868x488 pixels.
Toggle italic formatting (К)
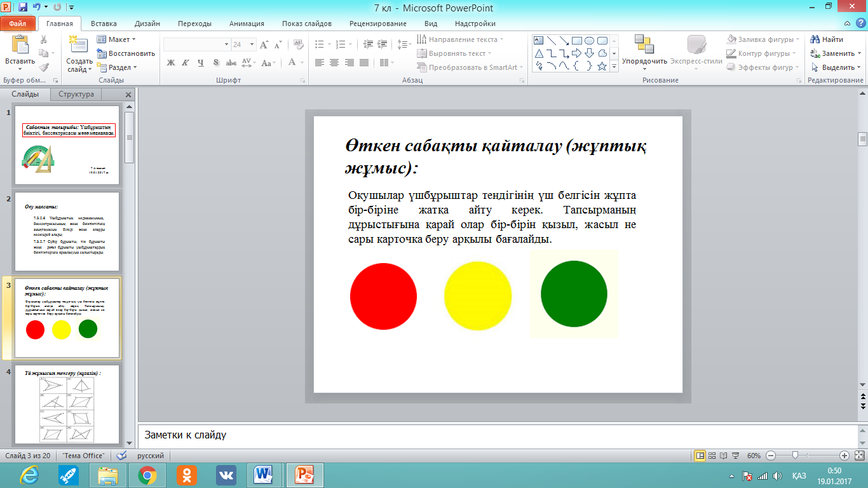tap(185, 62)
